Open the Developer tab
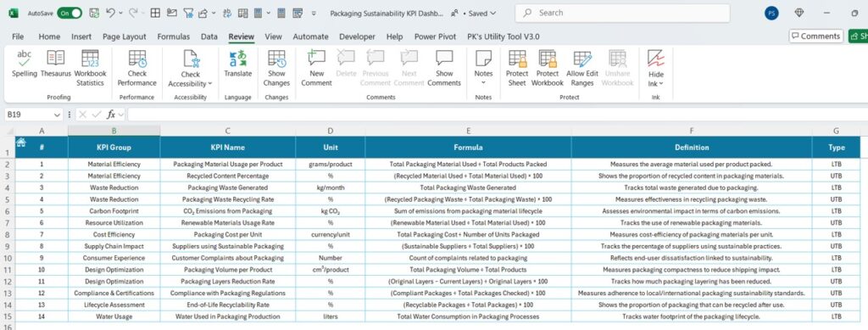The image size is (868, 330). (x=357, y=36)
